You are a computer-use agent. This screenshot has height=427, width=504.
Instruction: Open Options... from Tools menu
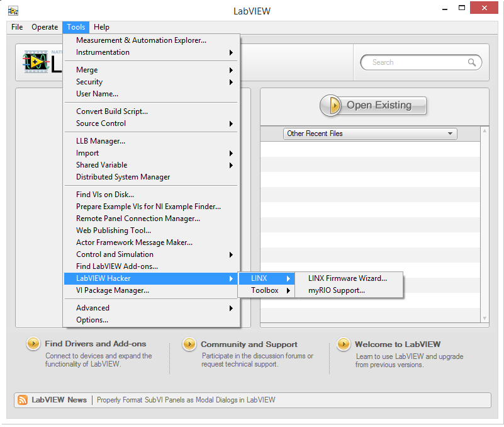pyautogui.click(x=151, y=320)
